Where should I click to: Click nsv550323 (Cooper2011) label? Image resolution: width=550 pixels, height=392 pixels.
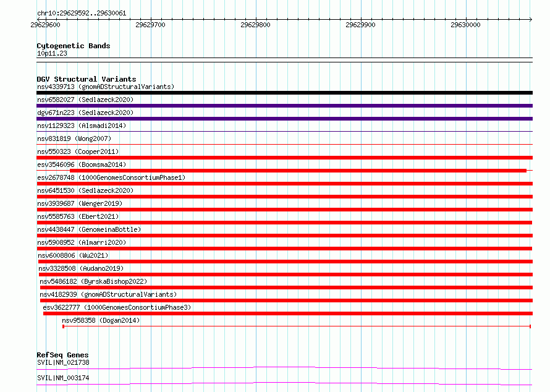tap(78, 151)
